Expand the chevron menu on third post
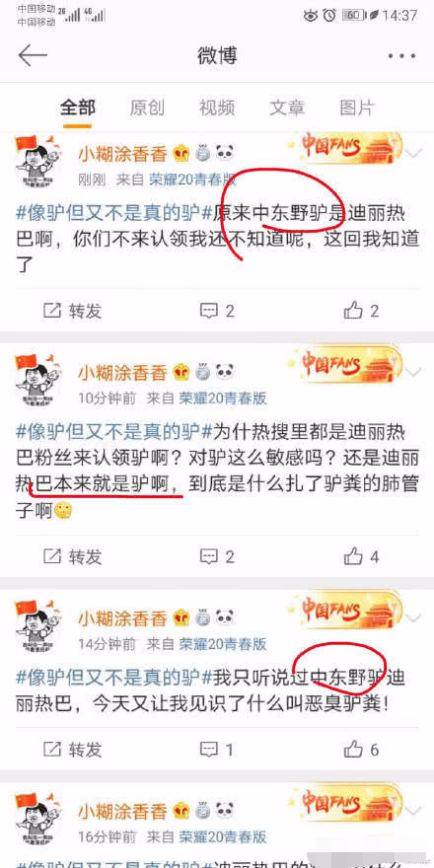Image resolution: width=434 pixels, height=868 pixels. click(x=413, y=617)
